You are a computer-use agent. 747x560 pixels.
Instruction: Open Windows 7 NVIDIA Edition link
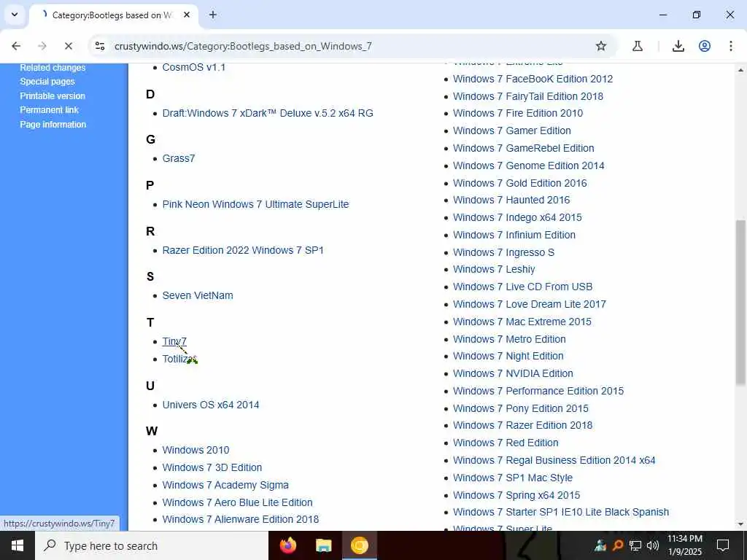513,374
